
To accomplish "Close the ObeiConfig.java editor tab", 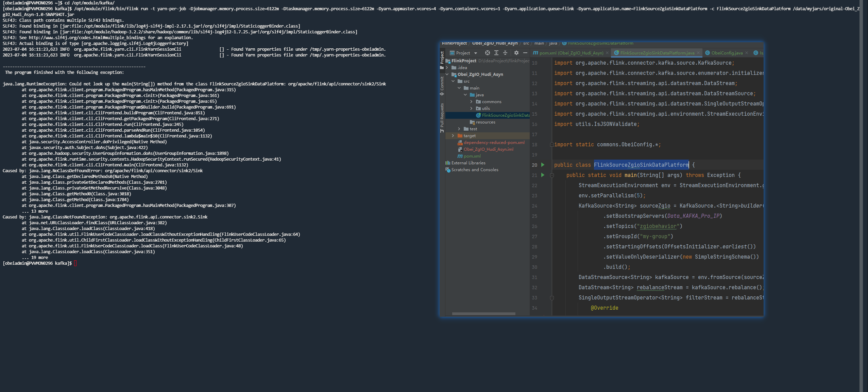I will (x=747, y=53).
